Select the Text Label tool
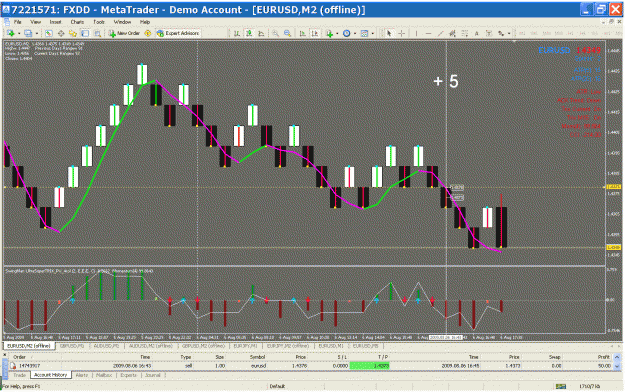Viewport: 625px width, 392px height. click(x=489, y=33)
